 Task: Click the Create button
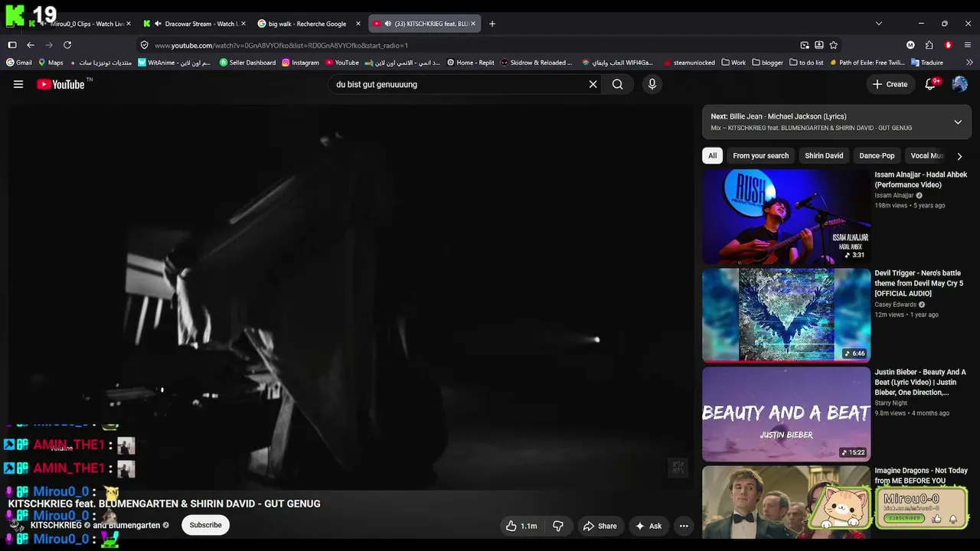[x=890, y=84]
